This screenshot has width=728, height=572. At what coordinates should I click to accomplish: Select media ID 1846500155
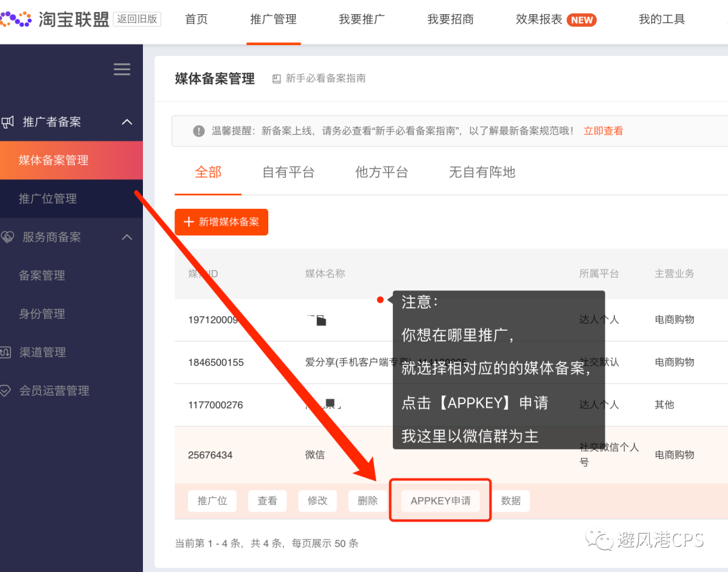[216, 362]
